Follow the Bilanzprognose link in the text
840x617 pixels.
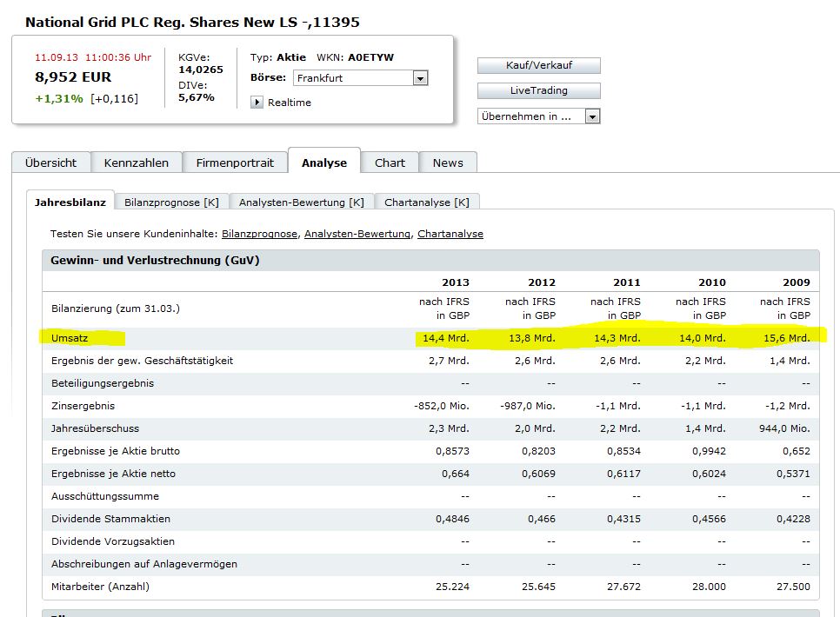click(x=259, y=234)
